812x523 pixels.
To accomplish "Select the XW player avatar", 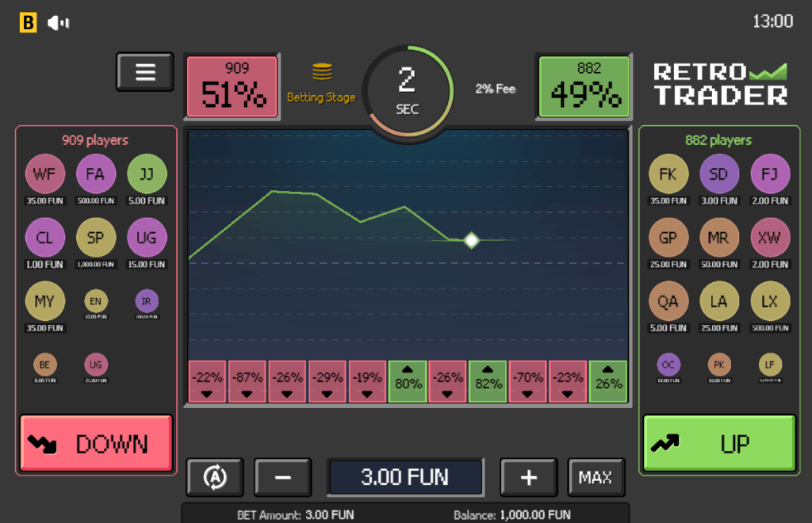I will (x=771, y=238).
